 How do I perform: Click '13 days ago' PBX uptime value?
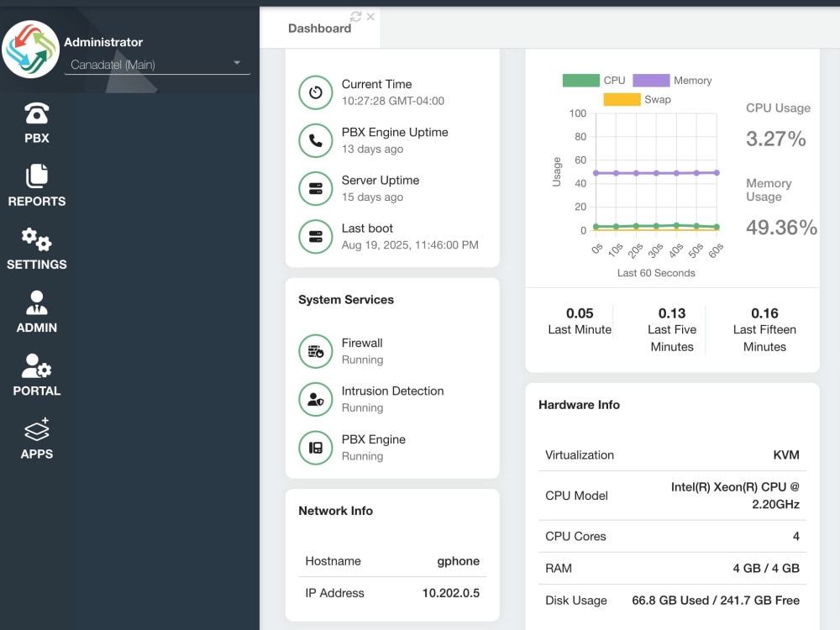click(x=372, y=149)
